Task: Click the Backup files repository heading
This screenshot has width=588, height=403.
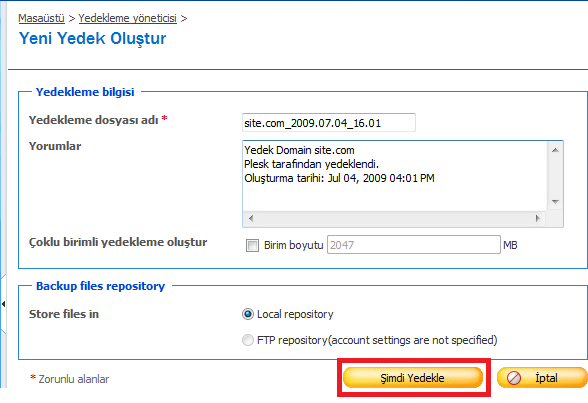Action: (100, 286)
